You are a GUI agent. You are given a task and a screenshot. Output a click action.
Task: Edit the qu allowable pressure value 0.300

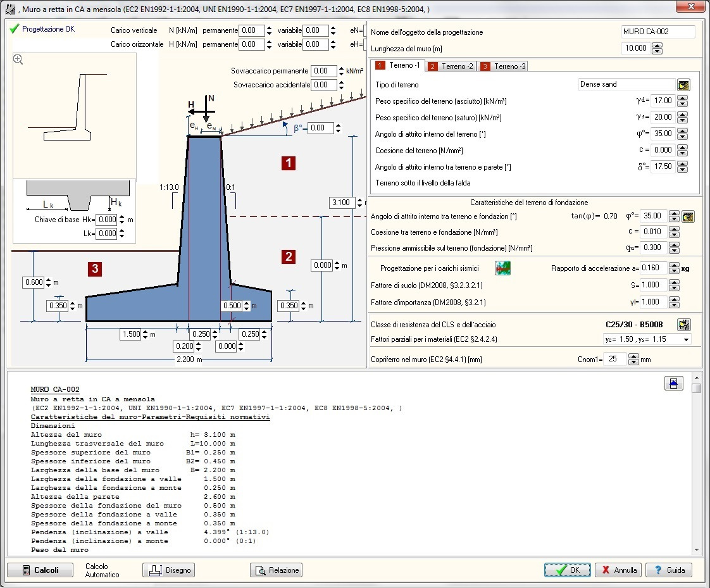(x=654, y=247)
